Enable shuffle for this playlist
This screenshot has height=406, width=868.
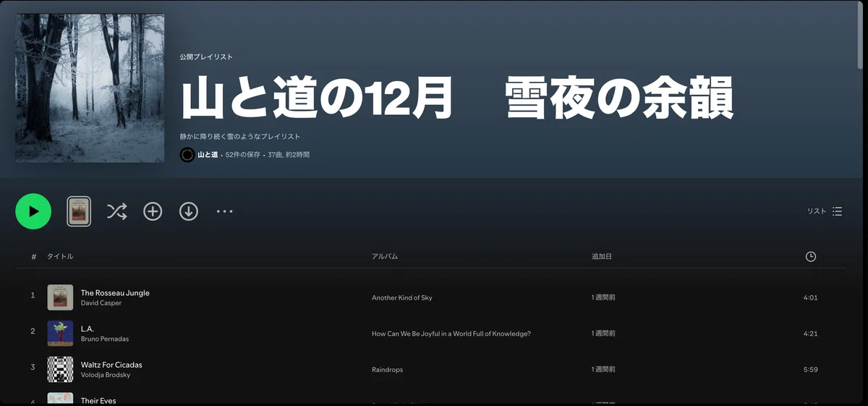pyautogui.click(x=116, y=211)
